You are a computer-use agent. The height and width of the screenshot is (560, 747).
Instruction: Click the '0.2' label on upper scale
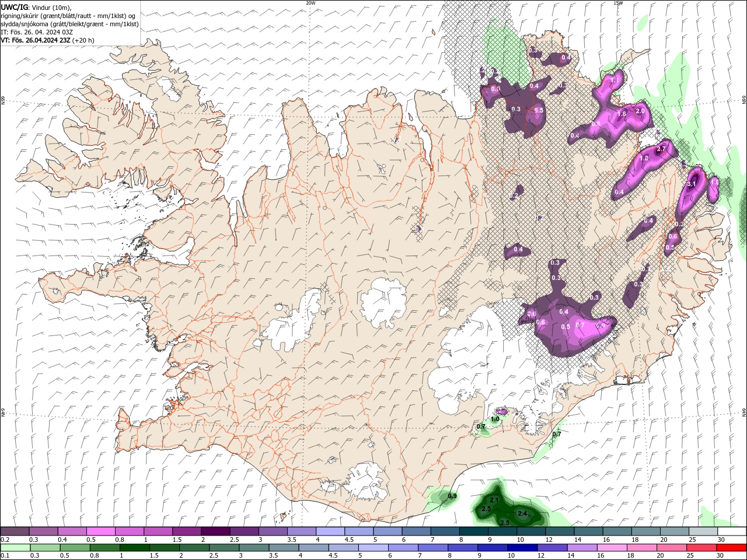[x=5, y=540]
